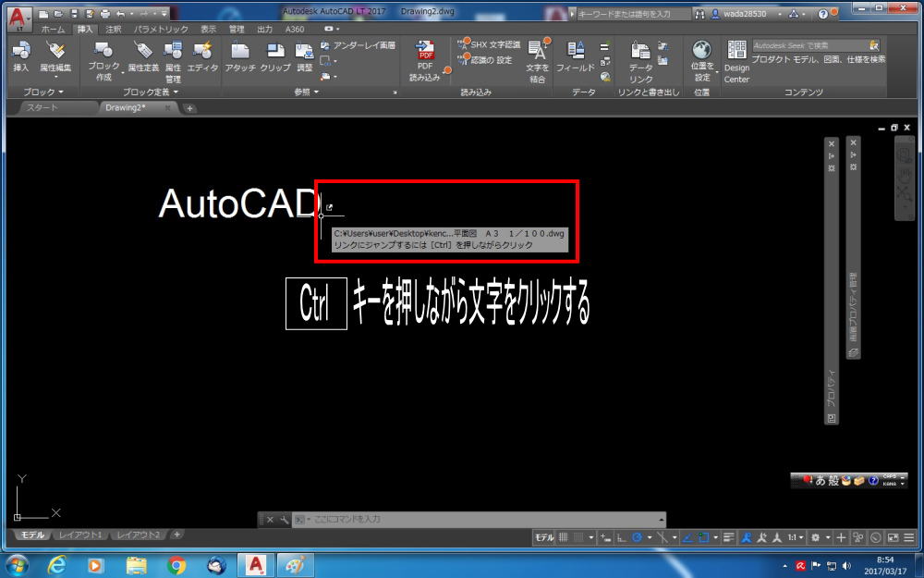The width and height of the screenshot is (924, 578).
Task: Click the 調整 adjust tool in 参照 panel
Action: click(305, 57)
